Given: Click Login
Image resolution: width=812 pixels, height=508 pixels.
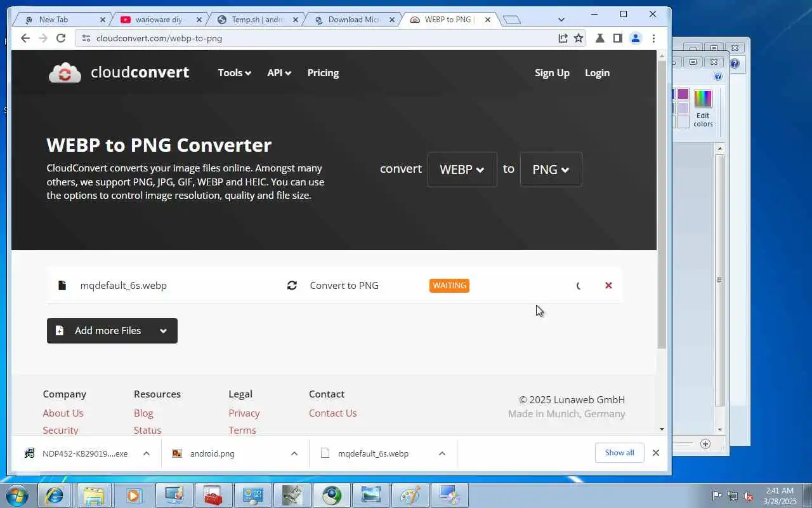Looking at the screenshot, I should tap(597, 73).
